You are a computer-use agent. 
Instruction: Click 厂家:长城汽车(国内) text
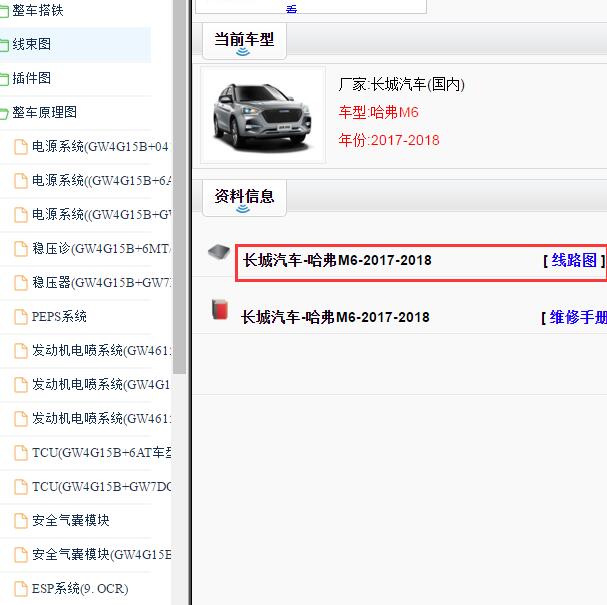401,84
